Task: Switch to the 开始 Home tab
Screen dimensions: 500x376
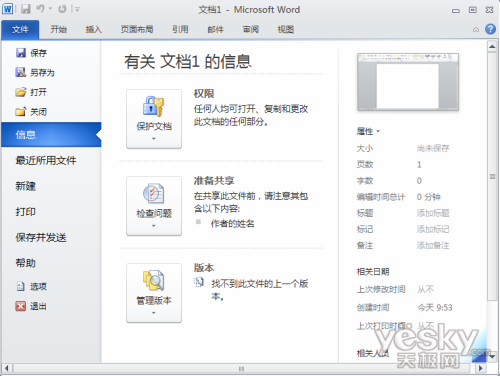Action: (x=59, y=30)
